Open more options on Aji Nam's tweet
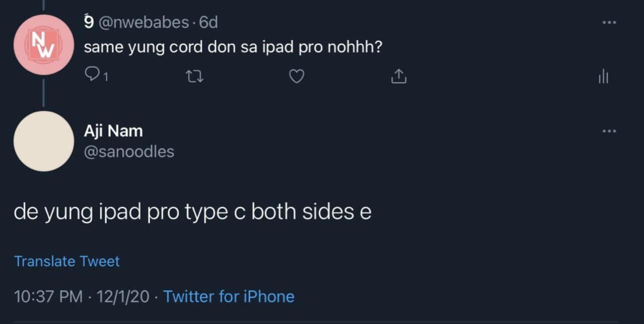 pyautogui.click(x=609, y=131)
